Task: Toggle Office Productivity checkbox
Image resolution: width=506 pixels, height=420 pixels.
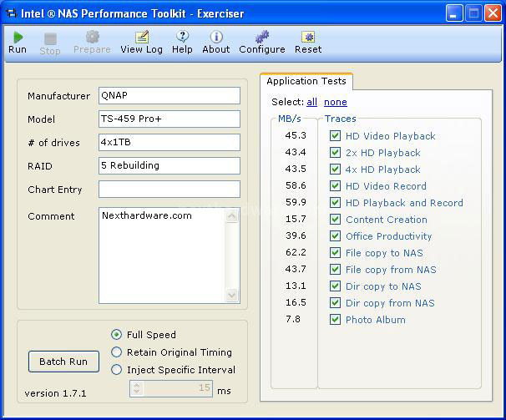Action: point(335,236)
